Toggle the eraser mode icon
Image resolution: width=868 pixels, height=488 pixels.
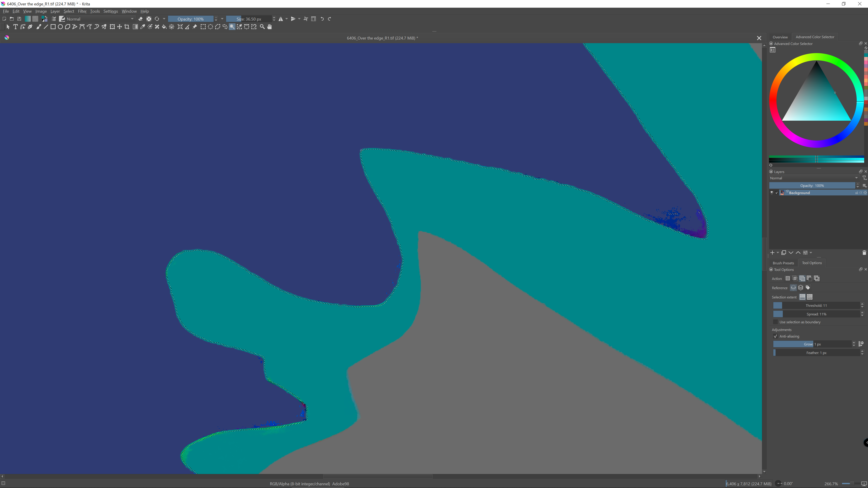pos(141,19)
